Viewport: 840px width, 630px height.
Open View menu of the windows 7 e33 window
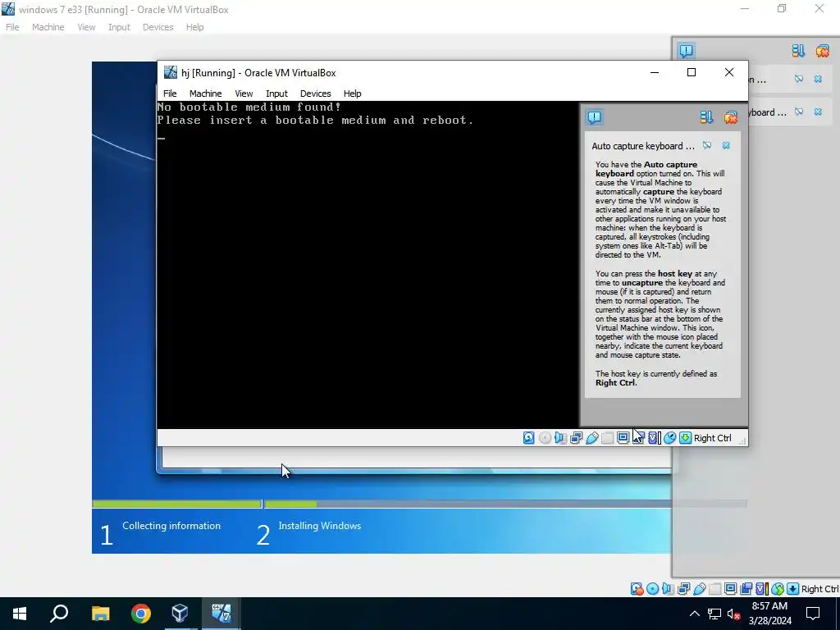(x=86, y=27)
